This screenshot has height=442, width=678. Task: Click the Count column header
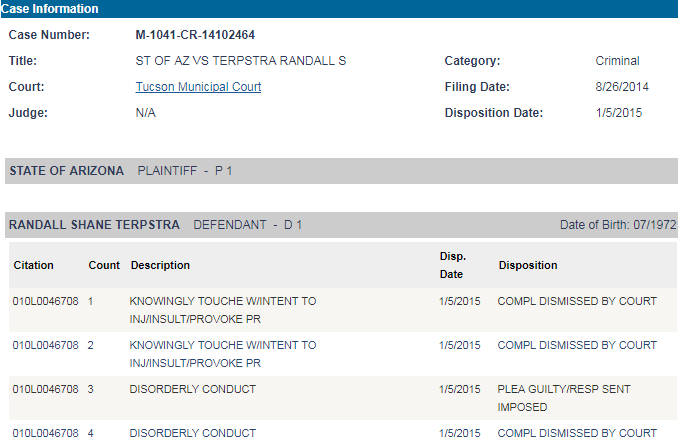pos(104,265)
